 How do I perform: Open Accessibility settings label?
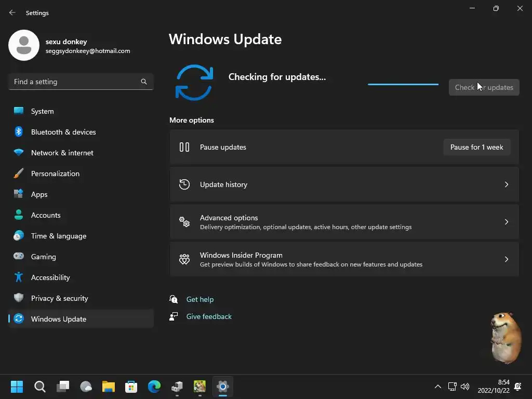coord(50,277)
